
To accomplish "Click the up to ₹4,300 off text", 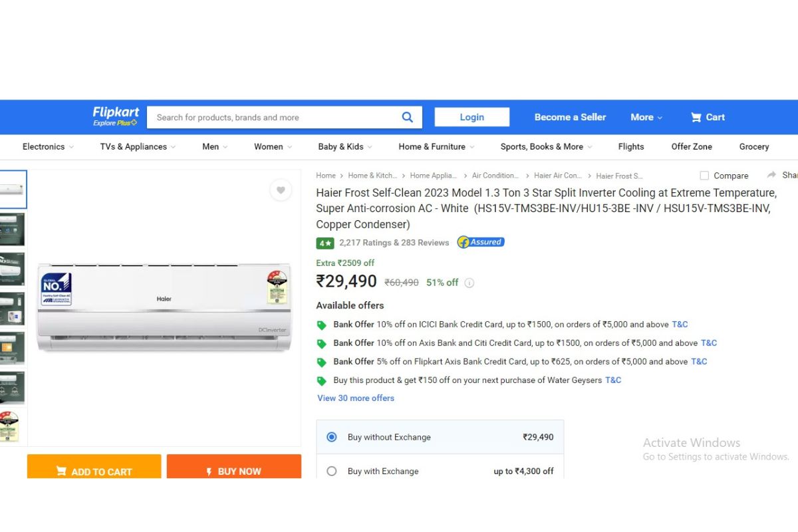I will (523, 471).
